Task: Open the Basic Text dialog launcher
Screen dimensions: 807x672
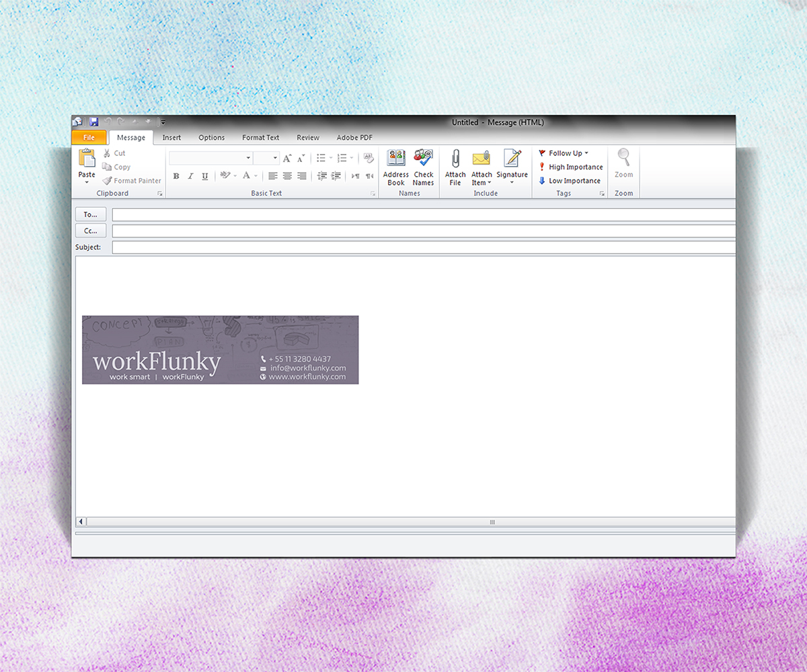Action: click(x=373, y=194)
